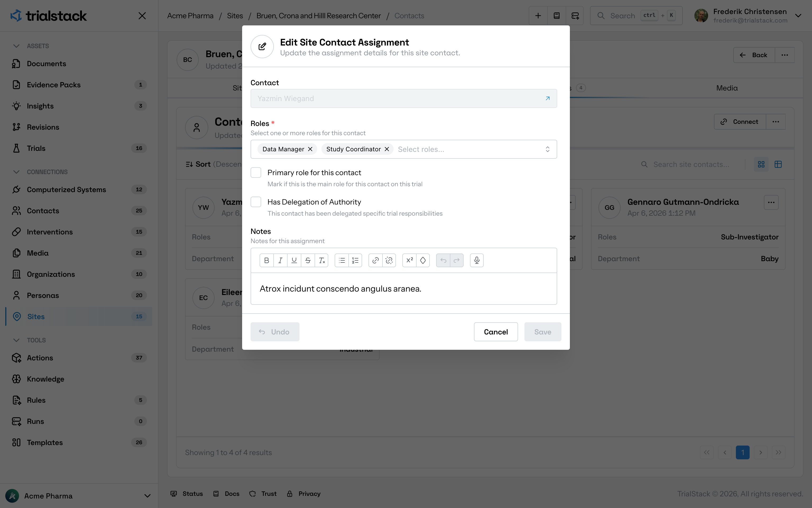Open the Docs footer link
Viewport: 812px width, 508px height.
point(227,493)
